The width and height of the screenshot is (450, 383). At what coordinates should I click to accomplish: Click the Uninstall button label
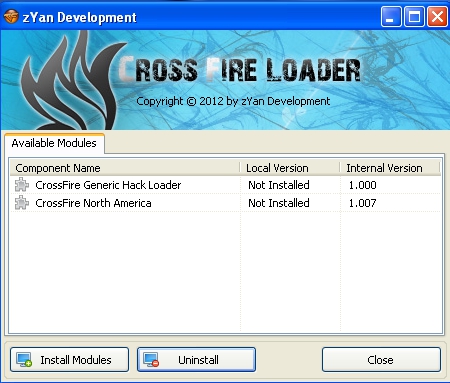coord(198,360)
